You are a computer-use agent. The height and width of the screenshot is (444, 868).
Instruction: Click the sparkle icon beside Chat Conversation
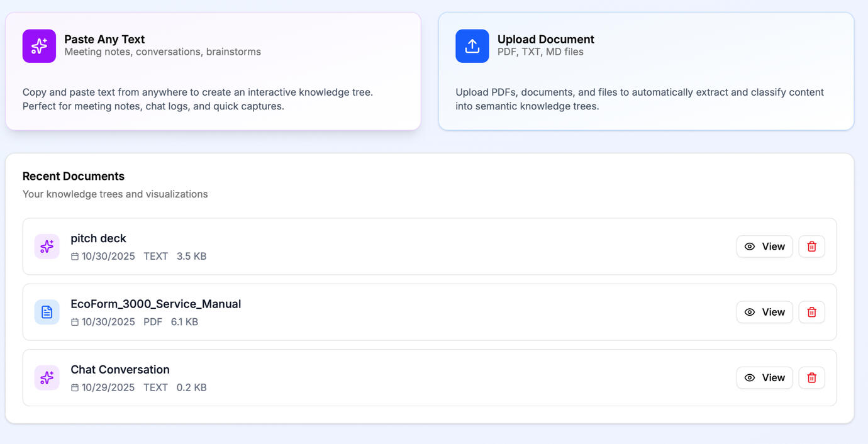point(47,377)
